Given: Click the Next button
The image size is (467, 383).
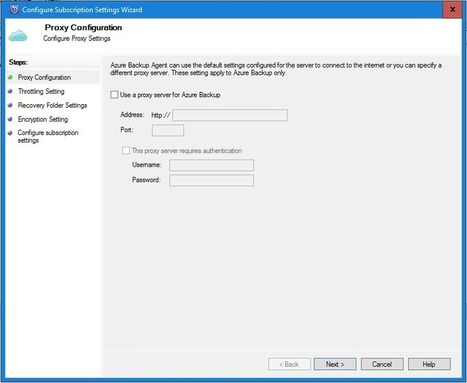Looking at the screenshot, I should (x=335, y=364).
